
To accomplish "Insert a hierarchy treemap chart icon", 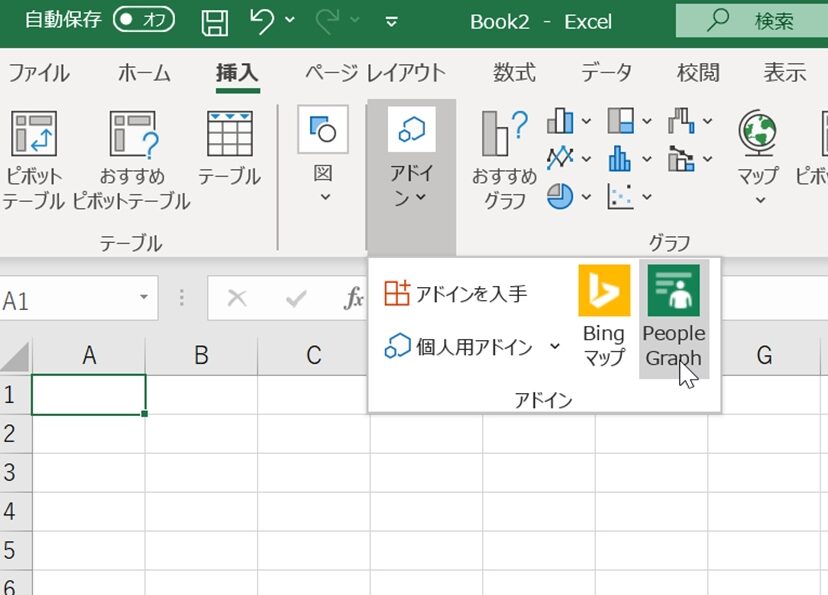I will click(621, 121).
